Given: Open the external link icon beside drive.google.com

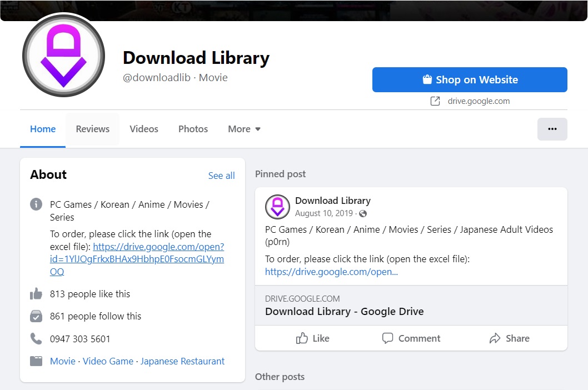Looking at the screenshot, I should tap(435, 101).
